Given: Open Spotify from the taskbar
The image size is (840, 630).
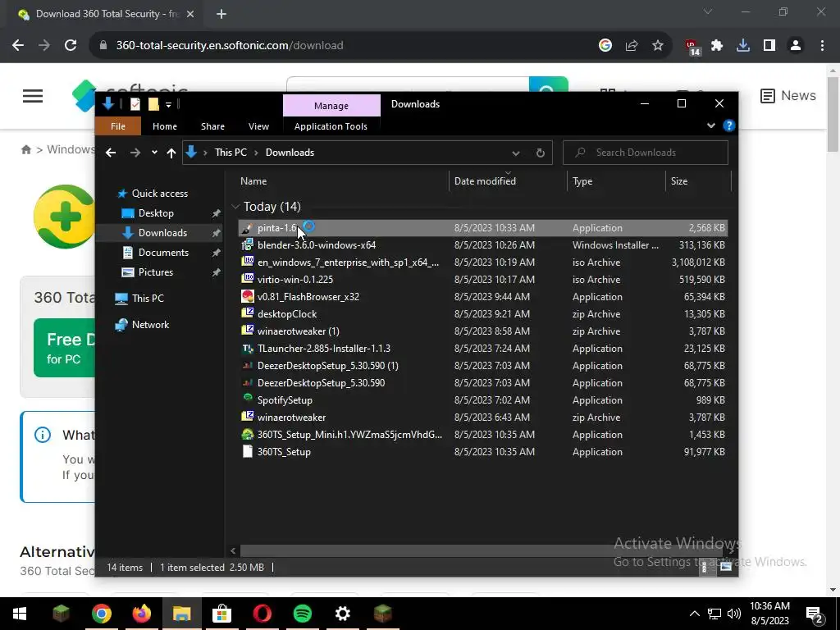Looking at the screenshot, I should coord(303,614).
